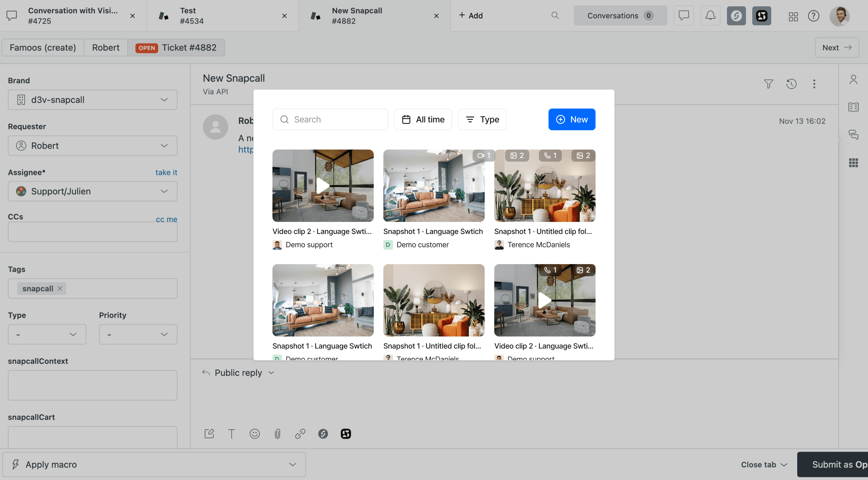Expand the Priority dropdown
Image resolution: width=868 pixels, height=480 pixels.
point(138,334)
